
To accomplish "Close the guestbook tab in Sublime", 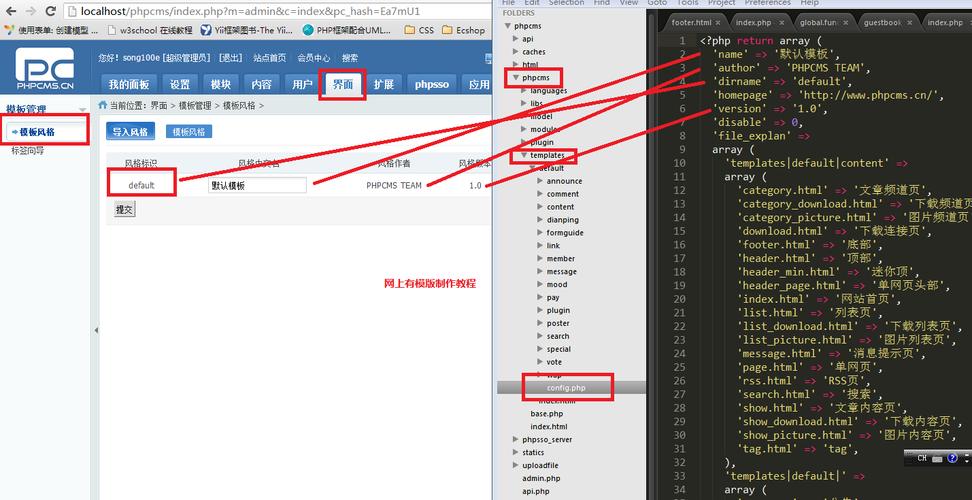I will (x=910, y=22).
